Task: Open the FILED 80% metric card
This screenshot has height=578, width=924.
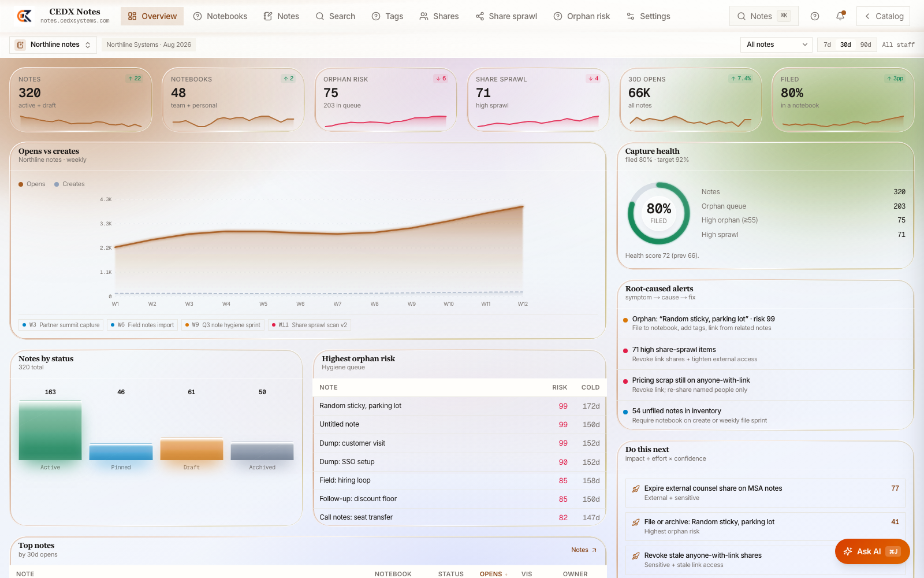Action: [x=843, y=99]
